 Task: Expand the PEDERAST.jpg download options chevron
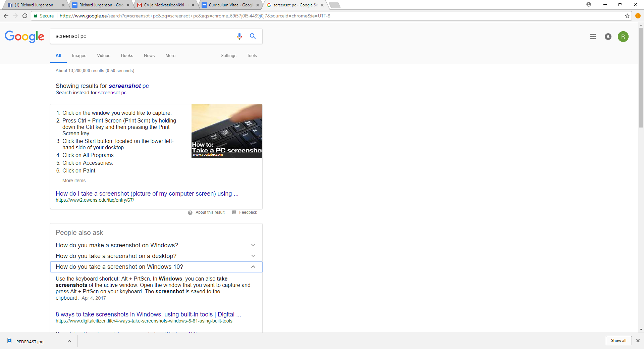69,341
